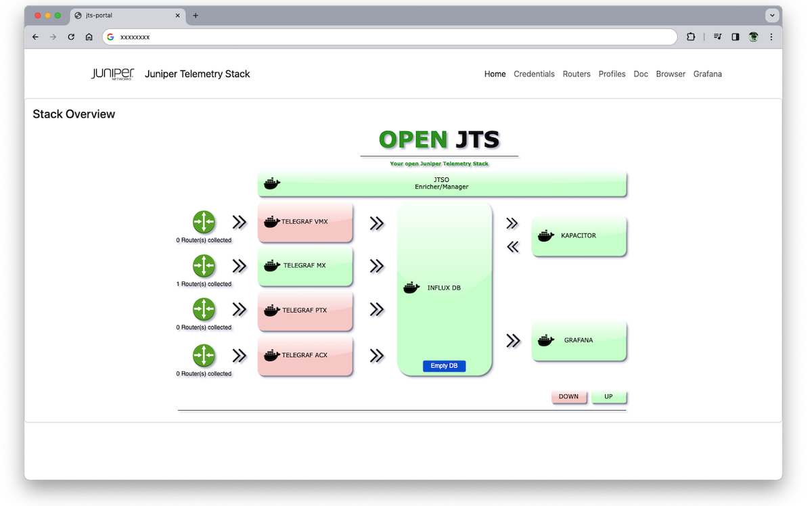Click the Docker icon next to INFLUX DB
The image size is (812, 506).
[x=411, y=287]
